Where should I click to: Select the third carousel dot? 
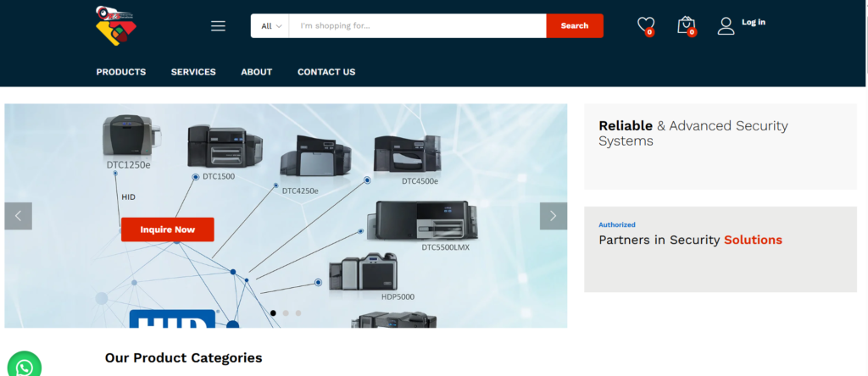coord(298,313)
